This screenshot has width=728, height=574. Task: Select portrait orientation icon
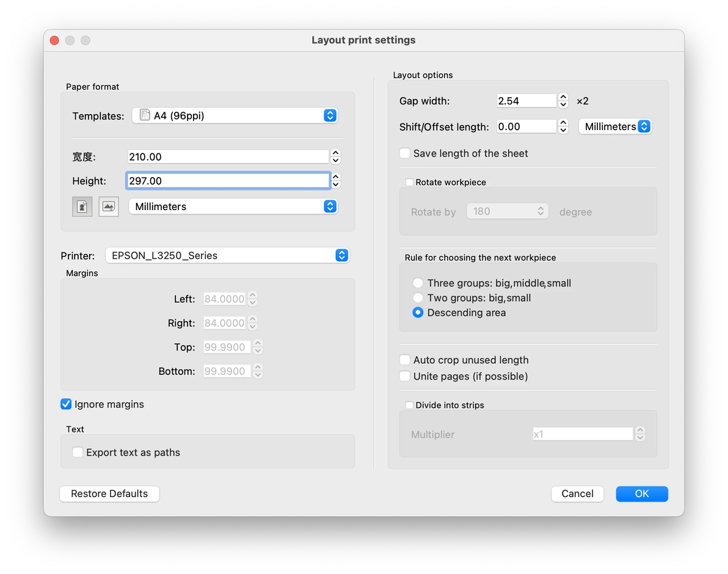coord(82,206)
